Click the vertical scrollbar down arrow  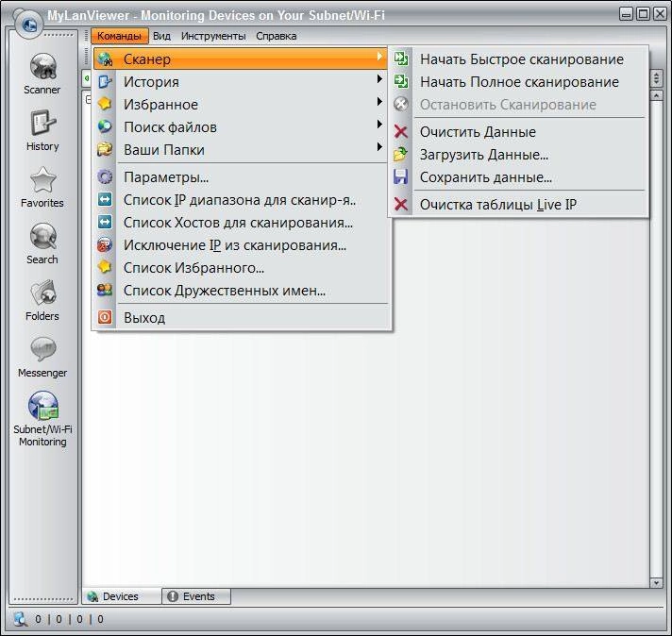pos(656,583)
